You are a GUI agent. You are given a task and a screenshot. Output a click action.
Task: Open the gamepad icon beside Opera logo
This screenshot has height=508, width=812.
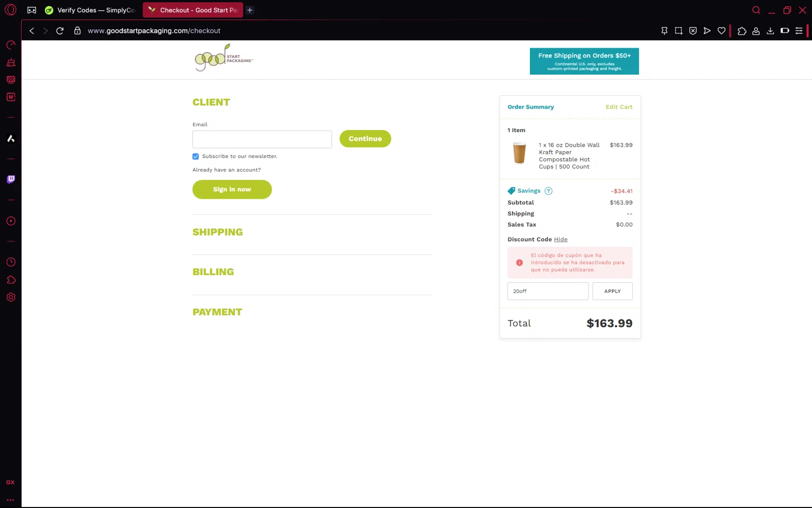click(32, 10)
